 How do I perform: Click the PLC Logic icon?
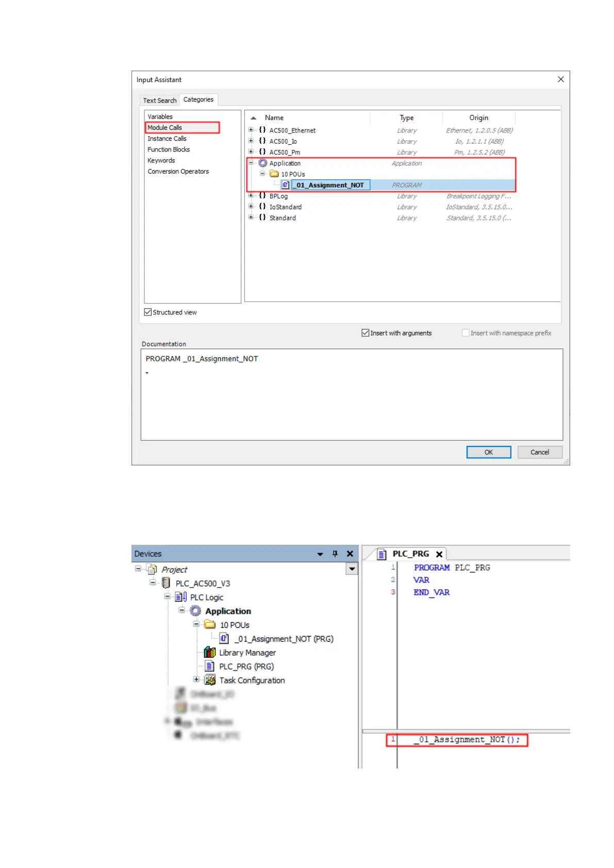coord(181,597)
